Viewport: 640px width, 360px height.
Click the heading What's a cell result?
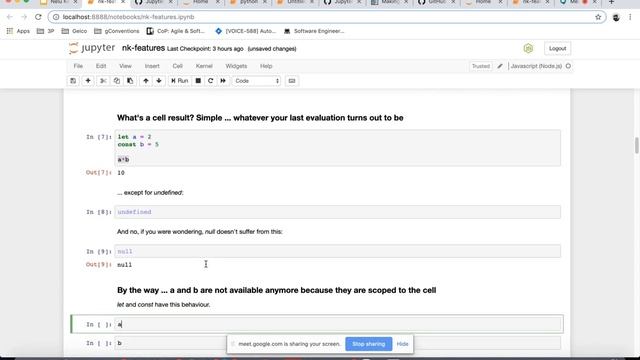(x=260, y=118)
